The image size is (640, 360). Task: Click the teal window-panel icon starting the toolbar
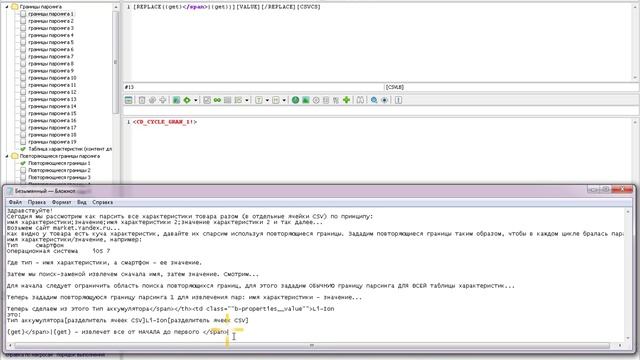click(129, 100)
